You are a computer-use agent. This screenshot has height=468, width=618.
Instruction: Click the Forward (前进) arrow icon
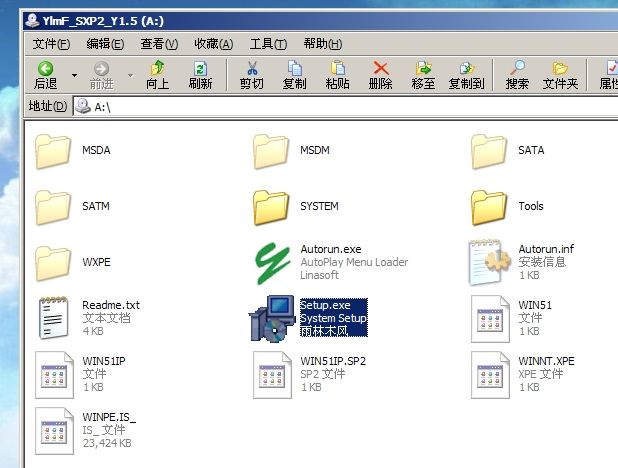101,69
